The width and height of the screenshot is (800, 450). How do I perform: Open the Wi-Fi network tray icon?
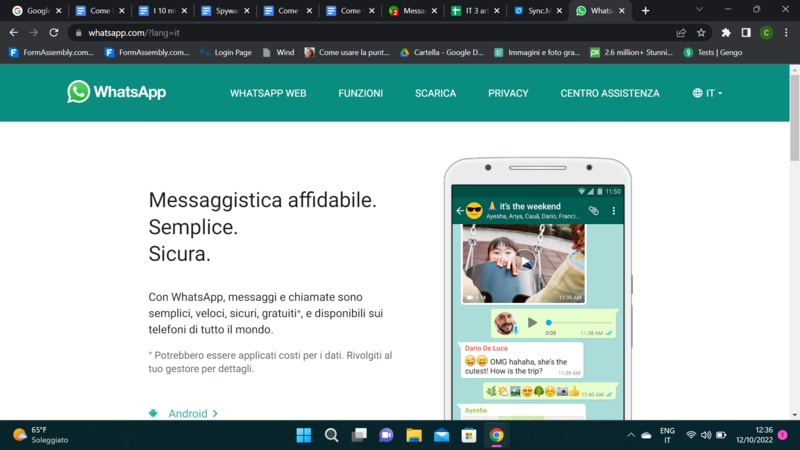691,435
